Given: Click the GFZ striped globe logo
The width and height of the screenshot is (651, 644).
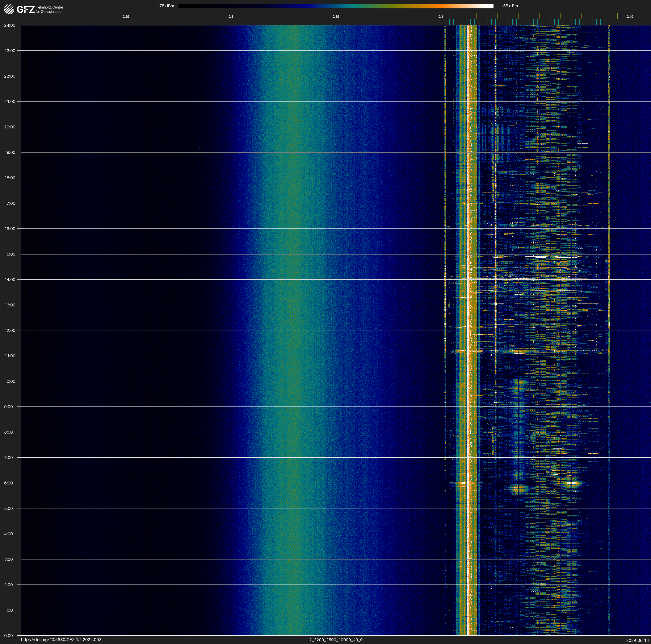Looking at the screenshot, I should pos(9,9).
